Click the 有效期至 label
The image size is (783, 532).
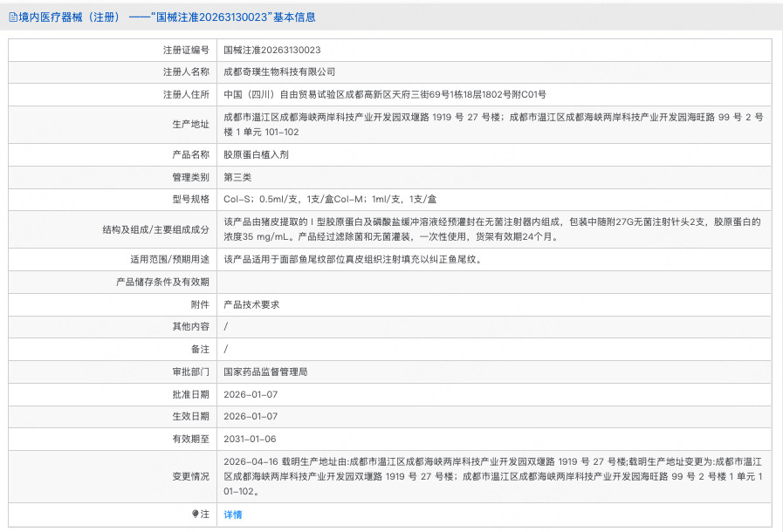coord(191,440)
